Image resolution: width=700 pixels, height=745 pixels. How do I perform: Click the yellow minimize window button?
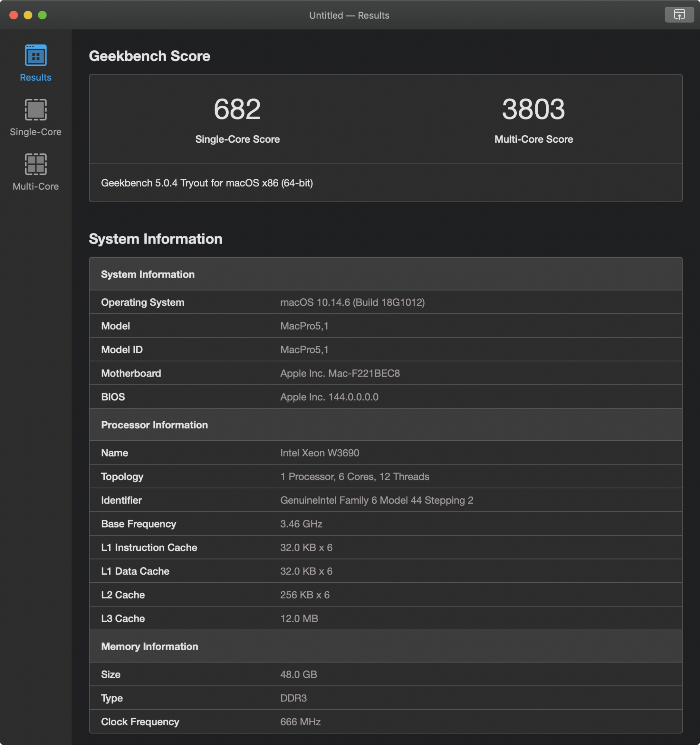tap(28, 15)
